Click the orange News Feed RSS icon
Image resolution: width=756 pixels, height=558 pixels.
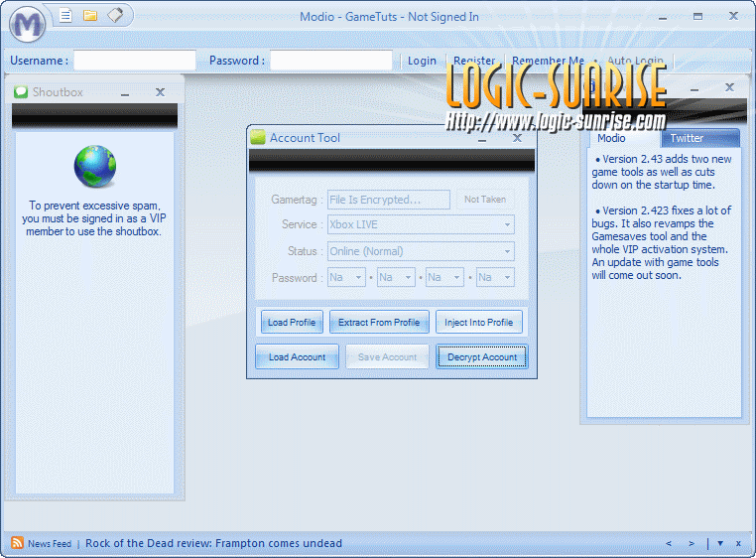coord(17,542)
